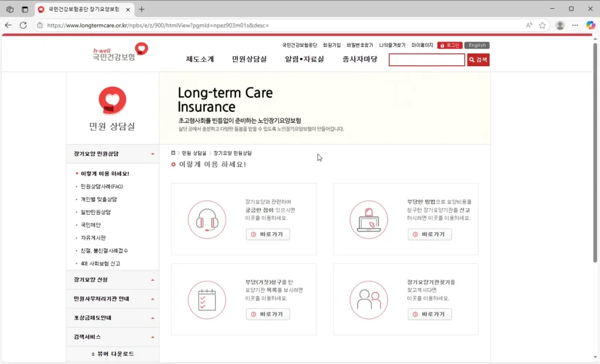600x364 pixels.
Task: Click the page vertical scrollbar thumb
Action: [595, 153]
